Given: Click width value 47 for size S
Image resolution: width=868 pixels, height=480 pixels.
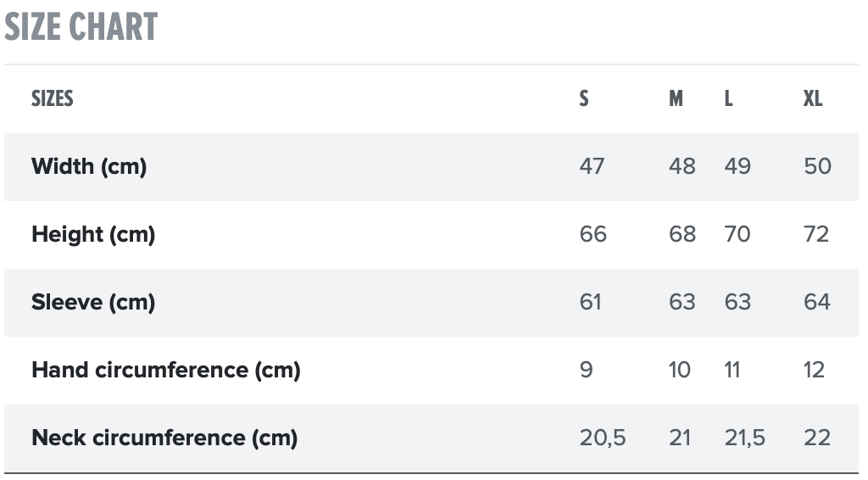Looking at the screenshot, I should pos(592,166).
